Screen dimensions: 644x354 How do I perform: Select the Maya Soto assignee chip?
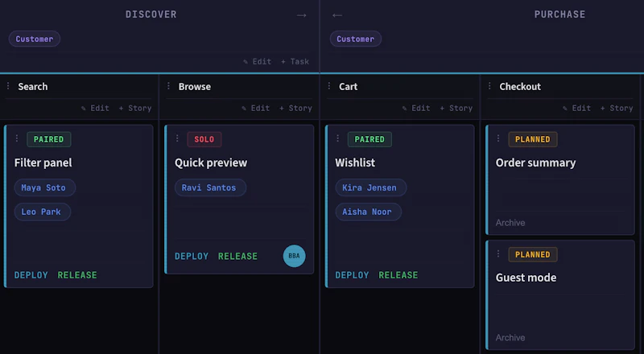pos(45,187)
